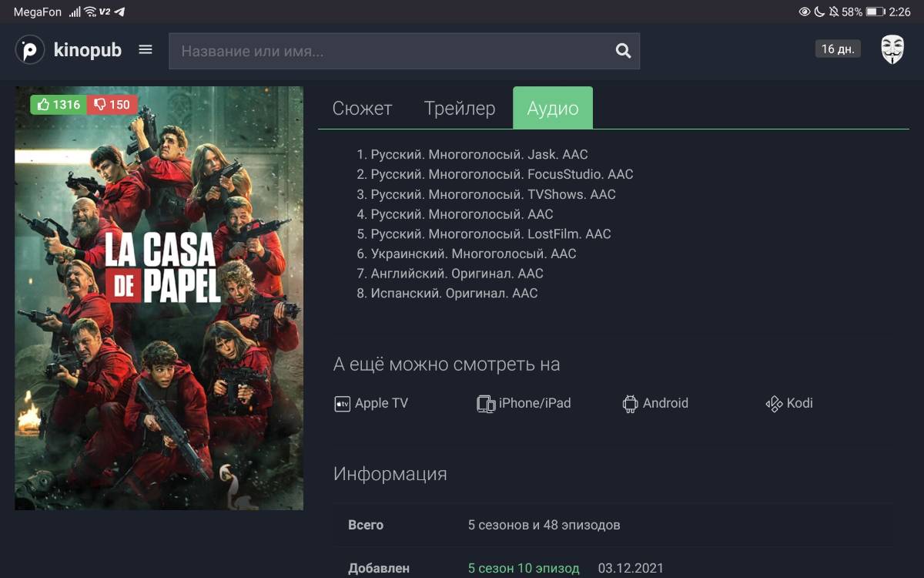
Task: Click the kinopub logo icon
Action: 30,51
